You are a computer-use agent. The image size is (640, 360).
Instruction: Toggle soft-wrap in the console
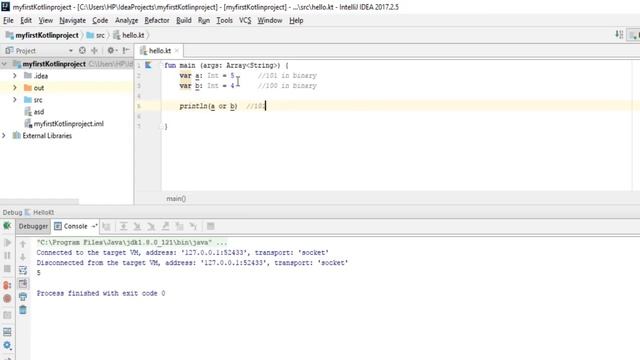tap(23, 270)
